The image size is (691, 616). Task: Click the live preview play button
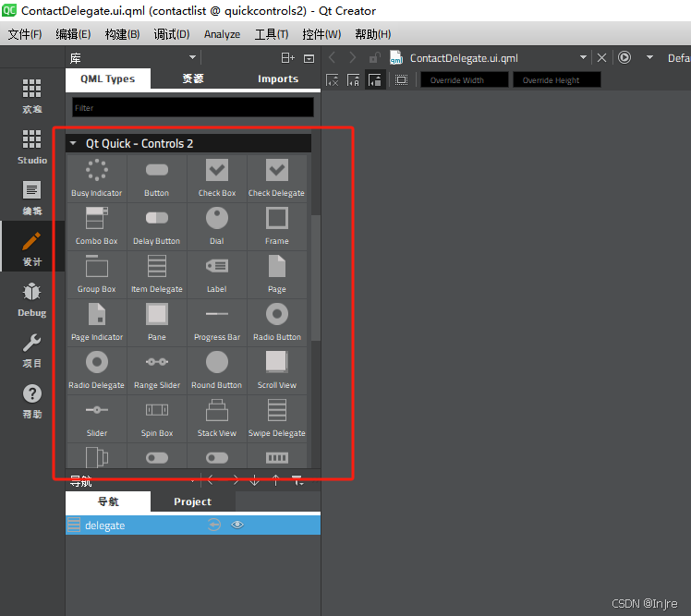624,57
